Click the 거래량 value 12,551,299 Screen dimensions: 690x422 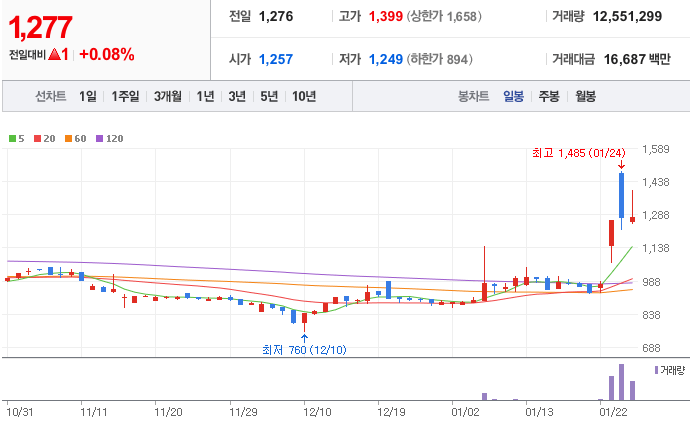pyautogui.click(x=627, y=17)
